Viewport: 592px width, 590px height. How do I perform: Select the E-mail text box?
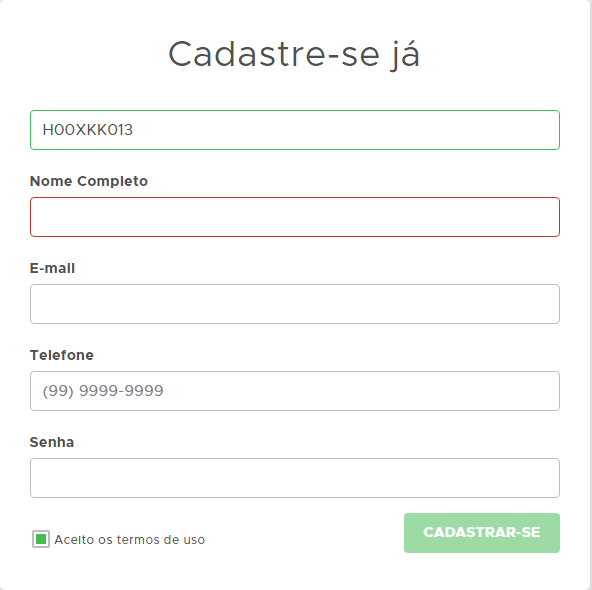coord(294,304)
